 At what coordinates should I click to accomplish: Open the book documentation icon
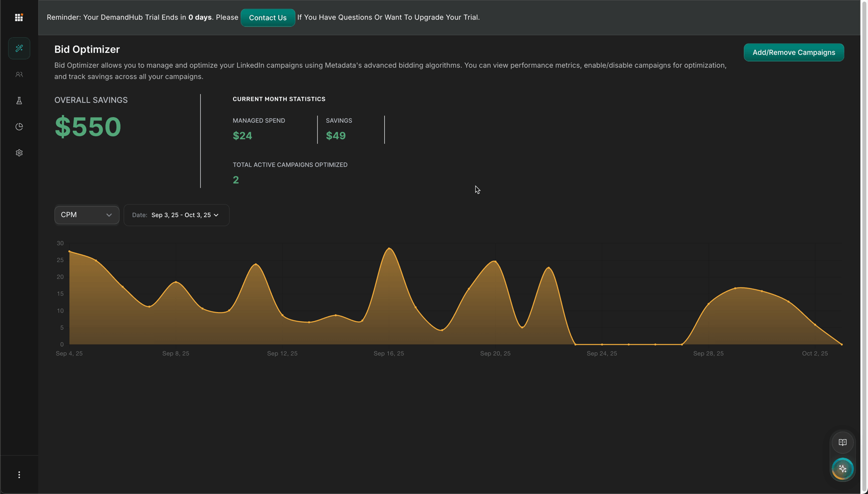842,443
